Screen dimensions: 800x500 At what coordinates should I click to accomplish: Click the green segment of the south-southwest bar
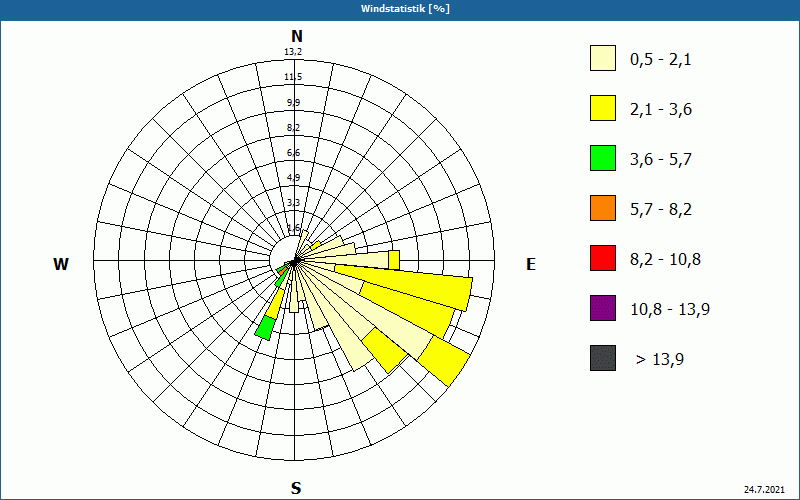265,328
